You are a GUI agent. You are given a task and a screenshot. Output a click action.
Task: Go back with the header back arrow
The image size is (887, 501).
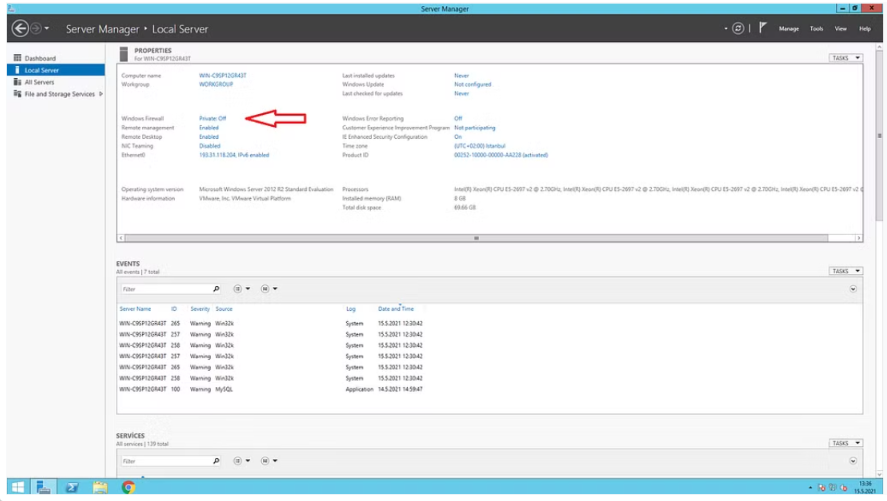pos(20,28)
